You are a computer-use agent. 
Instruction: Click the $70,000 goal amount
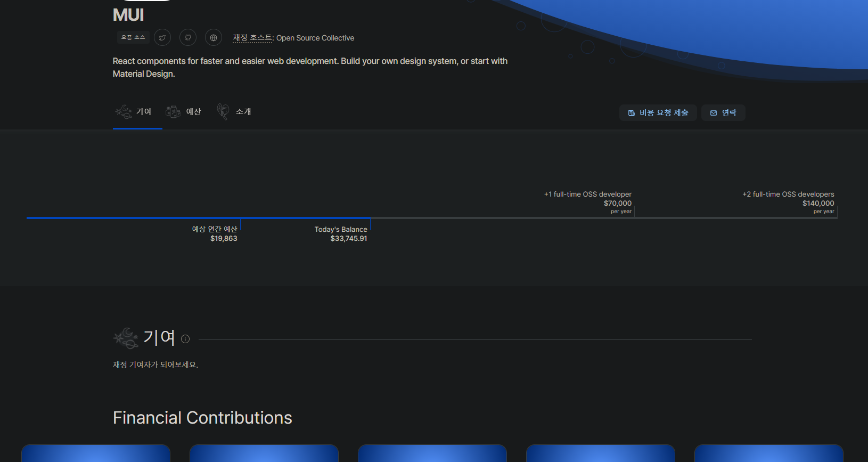618,204
